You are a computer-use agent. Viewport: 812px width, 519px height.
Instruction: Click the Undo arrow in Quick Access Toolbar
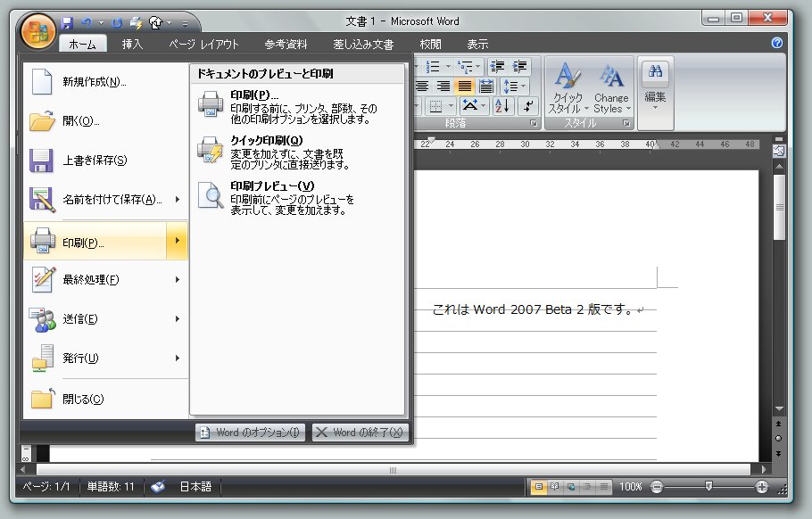(x=87, y=23)
